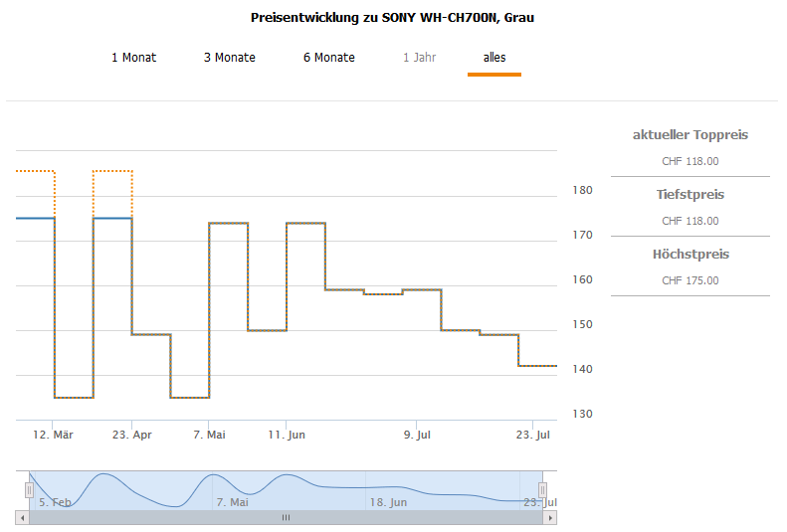Click the navigator scrollbar right arrow
The height and width of the screenshot is (532, 787).
[x=551, y=518]
